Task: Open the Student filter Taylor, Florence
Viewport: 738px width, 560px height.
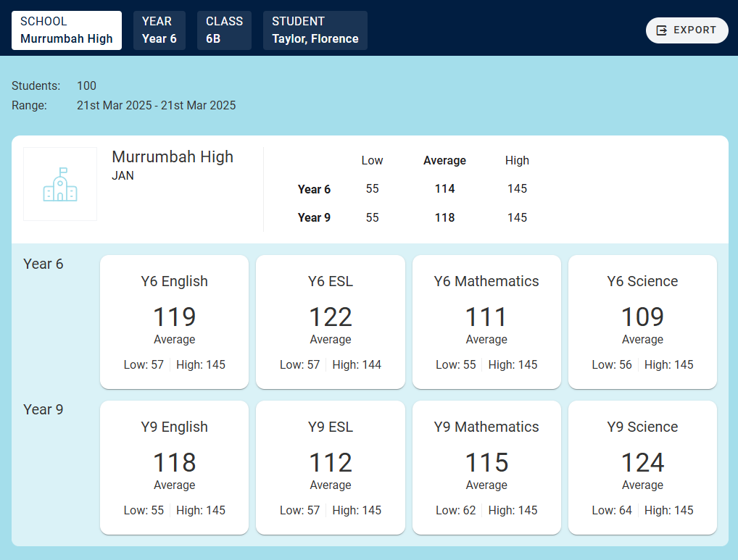Action: pyautogui.click(x=315, y=30)
